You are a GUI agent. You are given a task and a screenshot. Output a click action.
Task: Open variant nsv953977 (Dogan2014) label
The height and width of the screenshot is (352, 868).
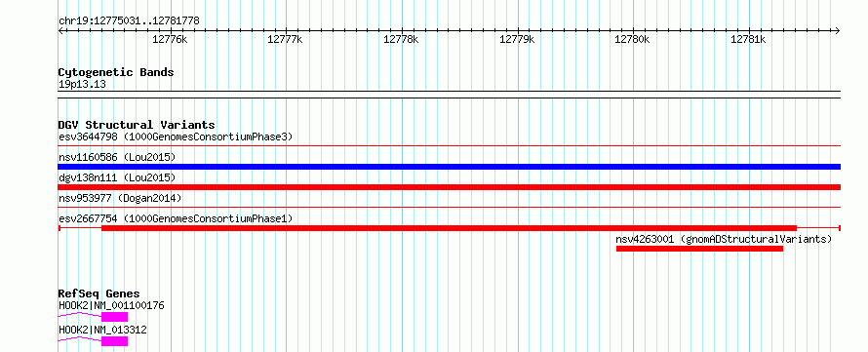pos(120,198)
